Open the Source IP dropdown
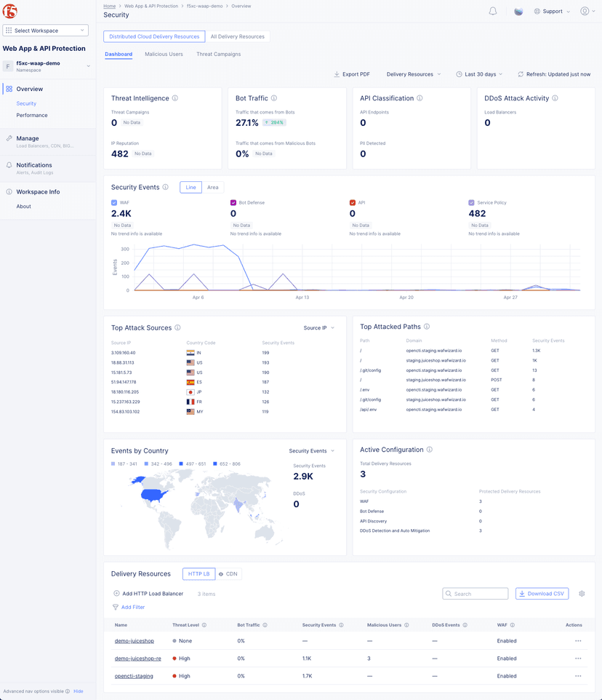 pyautogui.click(x=318, y=328)
